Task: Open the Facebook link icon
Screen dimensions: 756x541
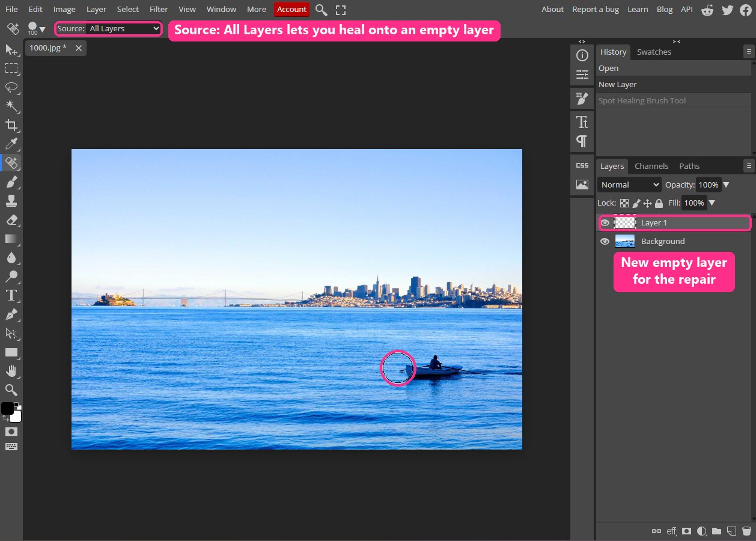Action: point(746,10)
